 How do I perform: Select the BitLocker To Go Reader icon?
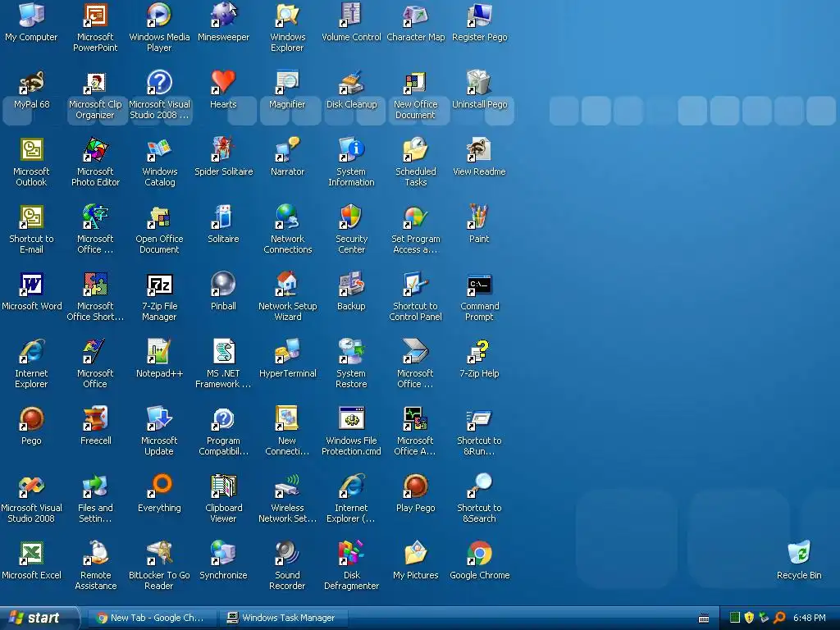(x=159, y=554)
